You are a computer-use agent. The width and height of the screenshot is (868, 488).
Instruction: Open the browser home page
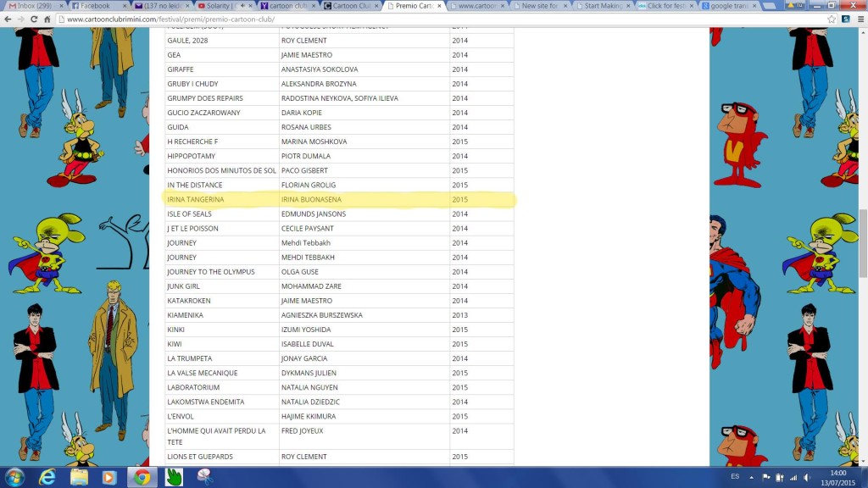tap(47, 19)
